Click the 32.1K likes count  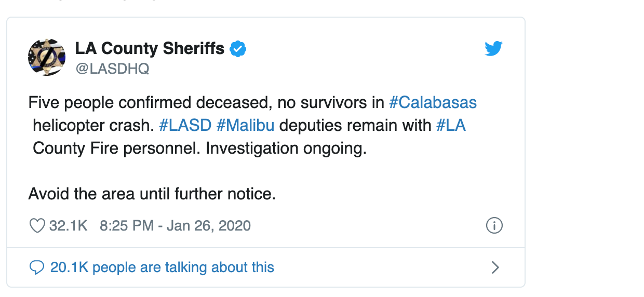point(68,226)
